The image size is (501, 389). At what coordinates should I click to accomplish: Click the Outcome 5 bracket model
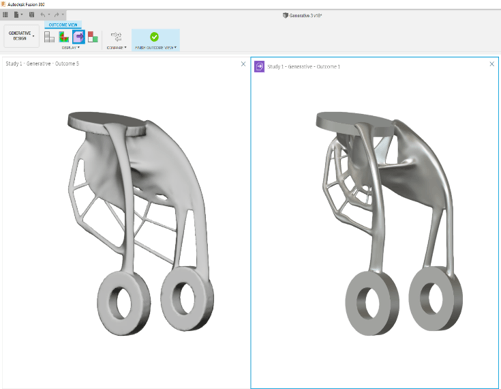click(x=140, y=223)
